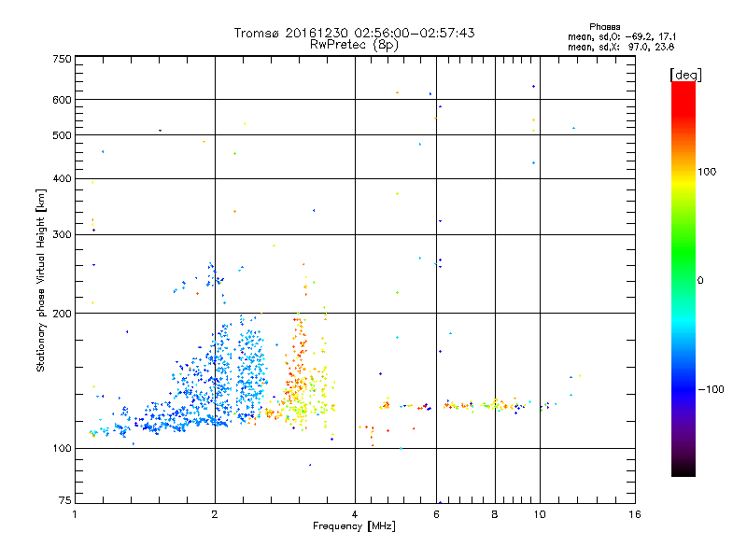Click the colorbar tick label '100'
The width and height of the screenshot is (747, 560).
[707, 172]
